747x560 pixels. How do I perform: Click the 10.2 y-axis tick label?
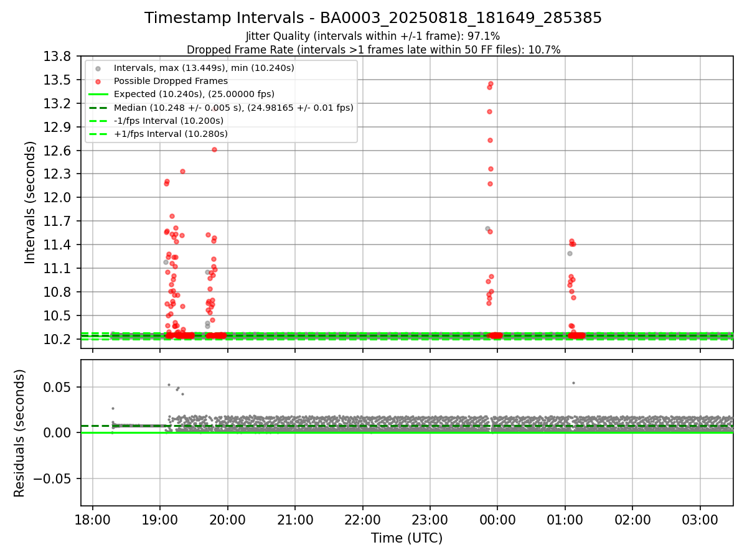pos(58,340)
